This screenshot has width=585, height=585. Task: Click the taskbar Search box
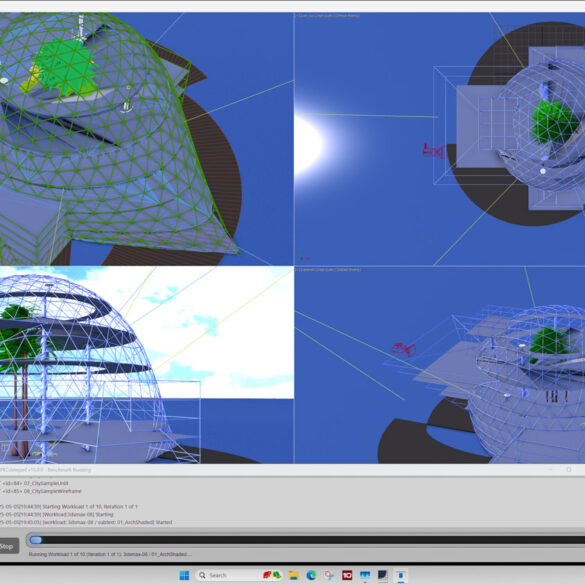pyautogui.click(x=239, y=575)
